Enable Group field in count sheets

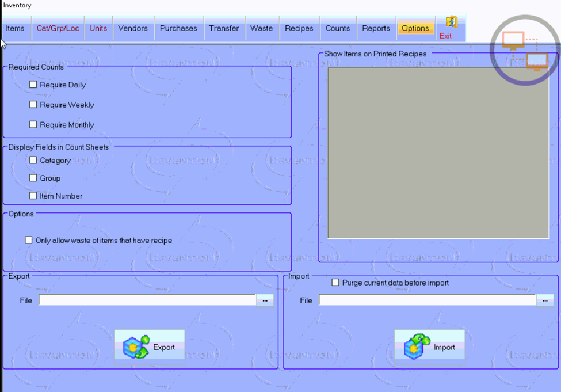point(33,178)
